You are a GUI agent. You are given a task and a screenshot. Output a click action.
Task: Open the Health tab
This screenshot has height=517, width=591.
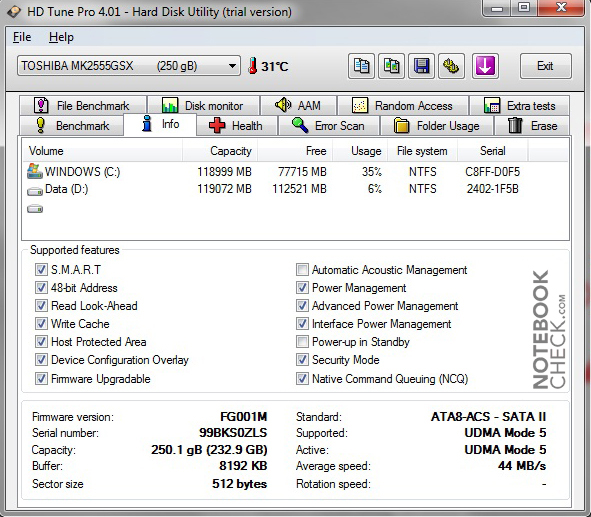(237, 125)
